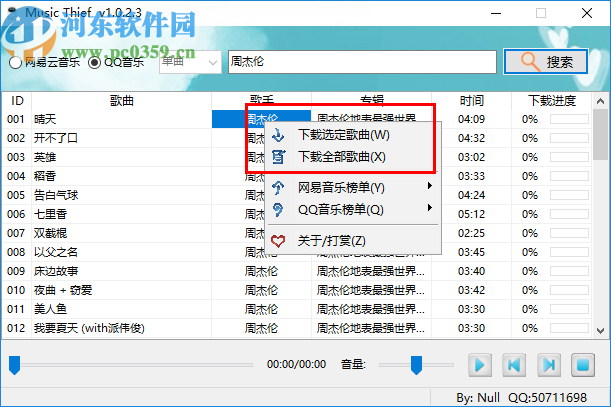Image resolution: width=611 pixels, height=407 pixels.
Task: Select the 网易云音乐 radio button
Action: (15, 62)
